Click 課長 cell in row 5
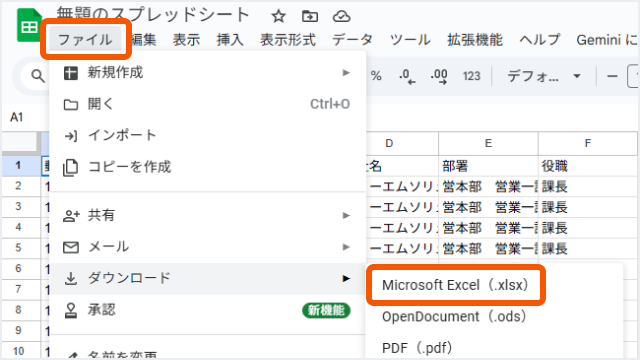This screenshot has width=640, height=360. (x=587, y=248)
